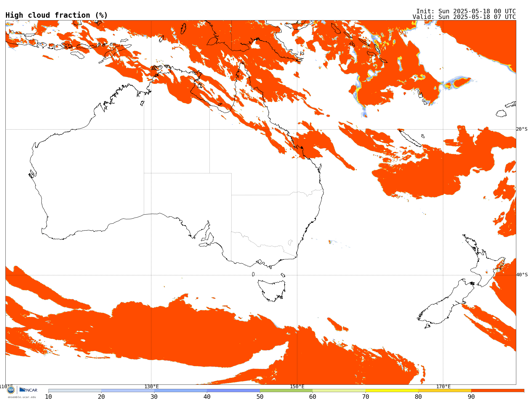The image size is (532, 400).
Task: Click the colorbar tick label 40
Action: (x=207, y=397)
